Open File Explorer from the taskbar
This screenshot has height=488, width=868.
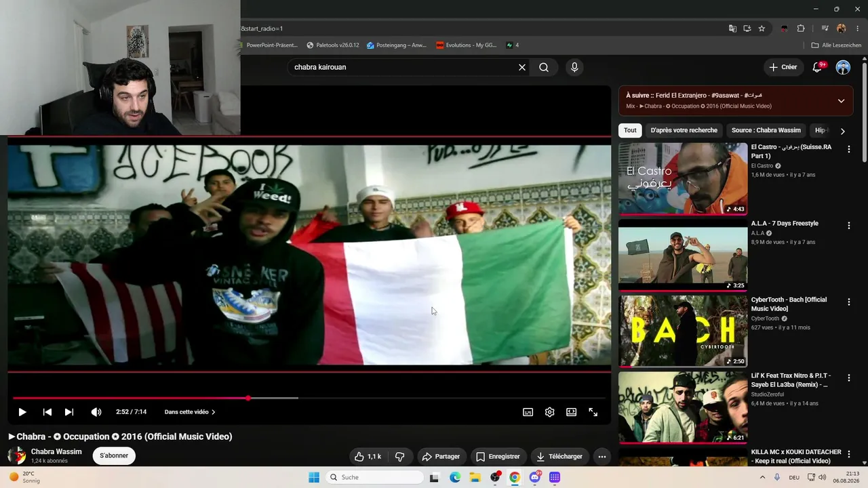click(x=475, y=477)
